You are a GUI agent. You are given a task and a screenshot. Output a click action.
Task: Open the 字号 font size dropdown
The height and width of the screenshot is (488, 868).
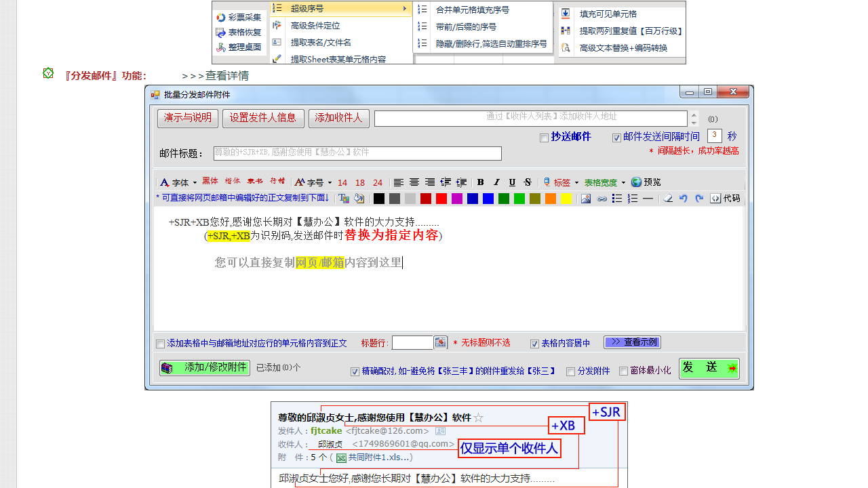tap(313, 182)
